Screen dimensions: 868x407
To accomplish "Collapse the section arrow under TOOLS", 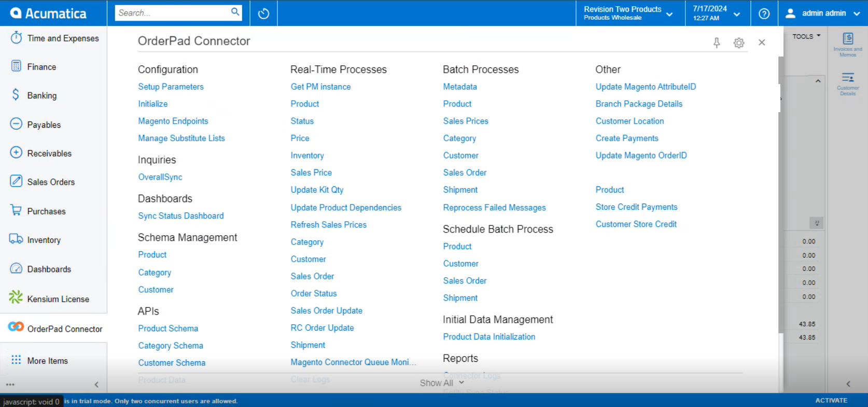I will [818, 81].
